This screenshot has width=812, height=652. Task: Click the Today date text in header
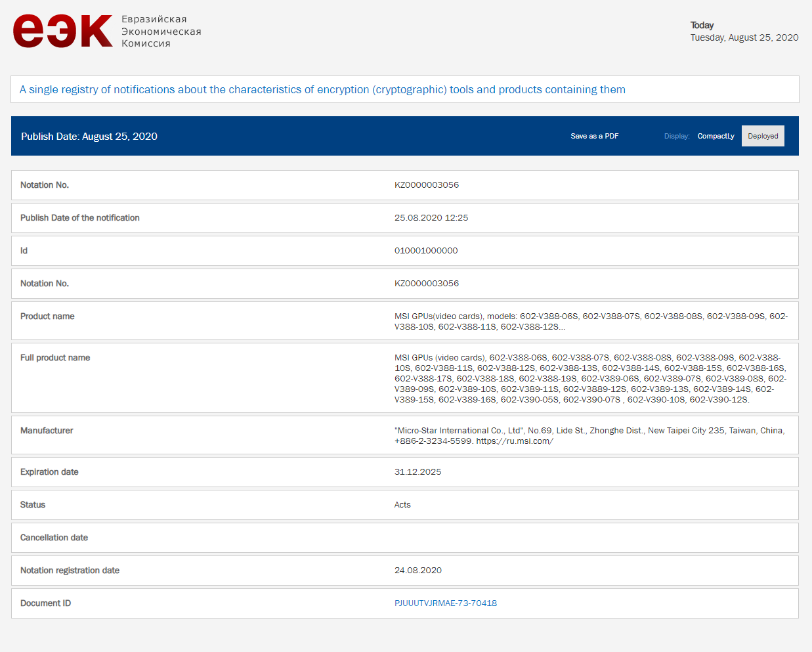pos(744,37)
